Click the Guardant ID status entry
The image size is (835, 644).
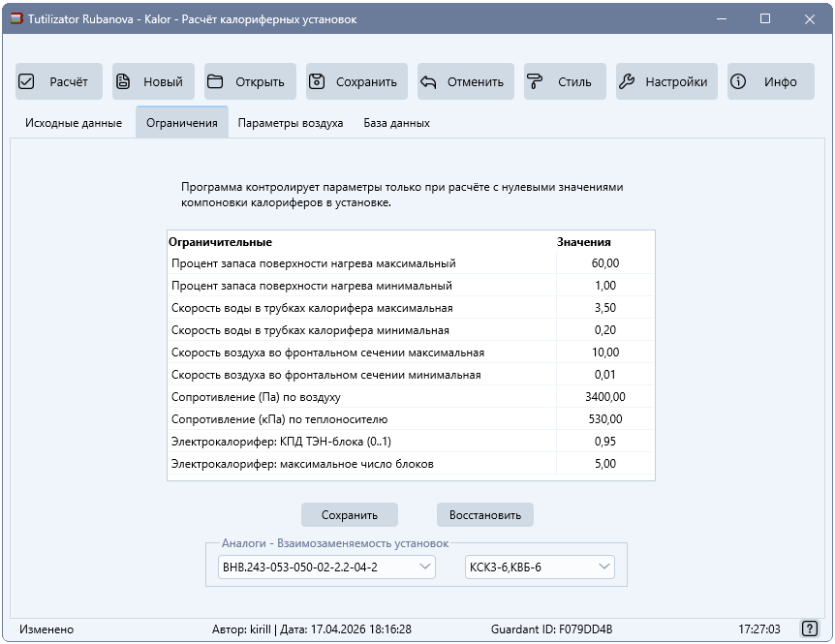tap(551, 629)
